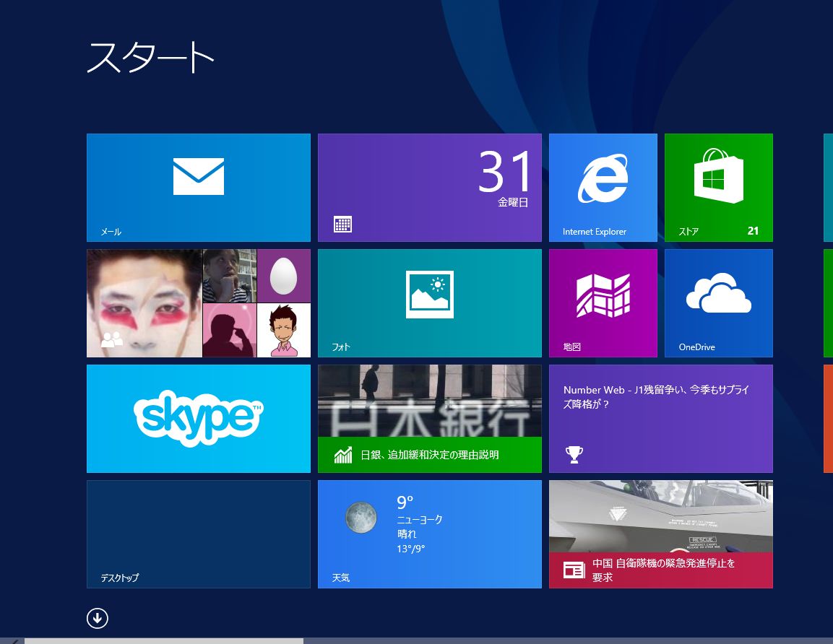Click the trophy icon on the sports tile
This screenshot has height=644, width=833.
pos(574,454)
